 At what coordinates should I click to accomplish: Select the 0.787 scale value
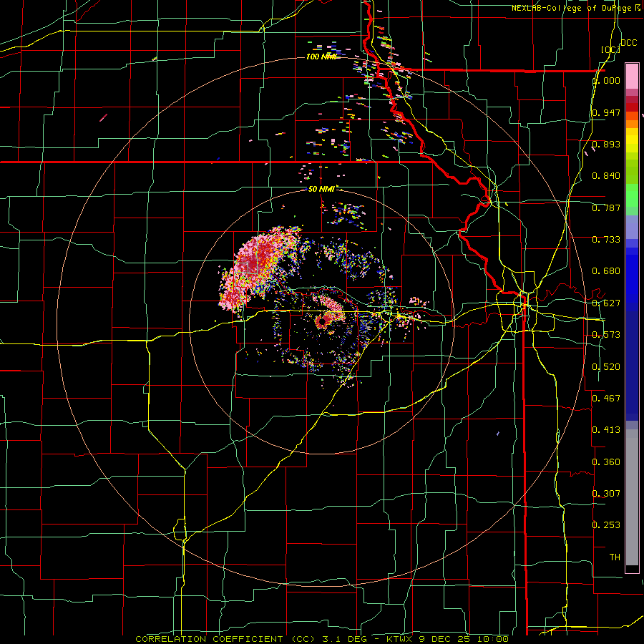pos(606,208)
